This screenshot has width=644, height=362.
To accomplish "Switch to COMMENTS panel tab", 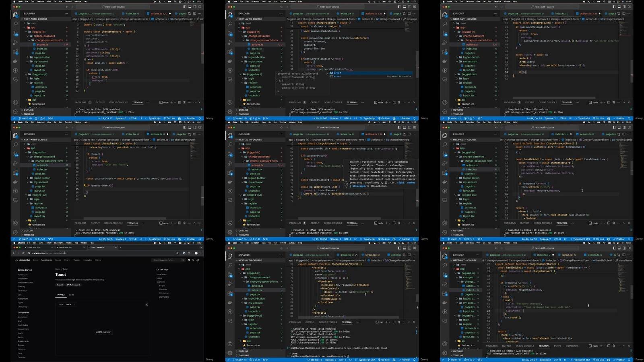I will [572, 346].
